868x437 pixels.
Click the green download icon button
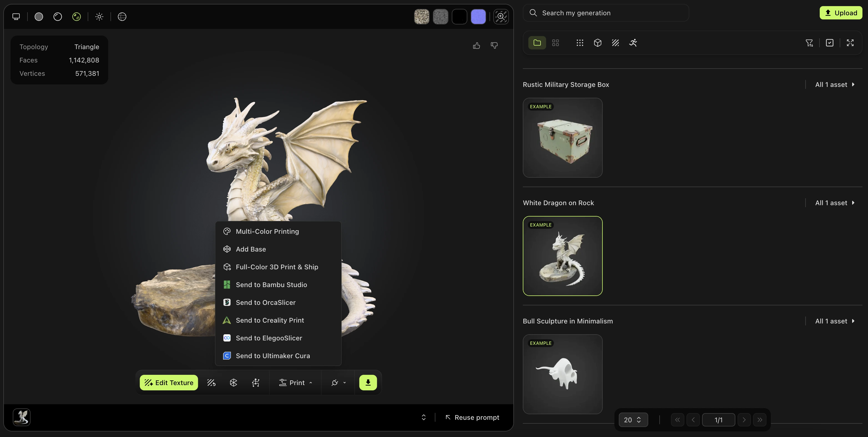[x=368, y=382]
